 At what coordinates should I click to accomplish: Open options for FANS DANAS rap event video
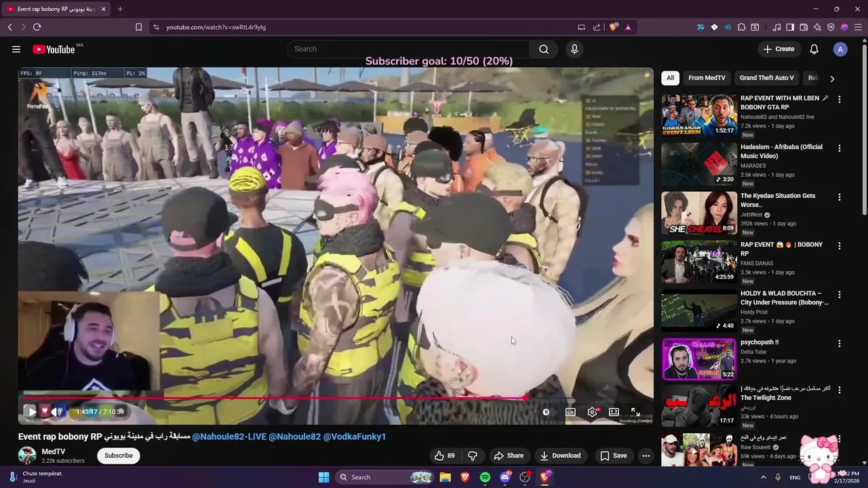[x=840, y=246]
